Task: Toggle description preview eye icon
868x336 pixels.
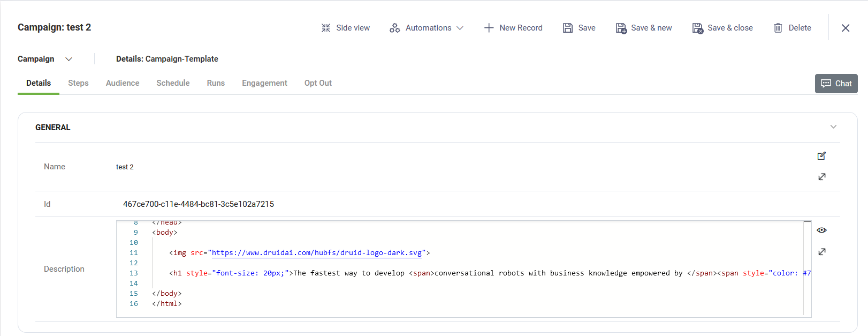Action: [822, 230]
